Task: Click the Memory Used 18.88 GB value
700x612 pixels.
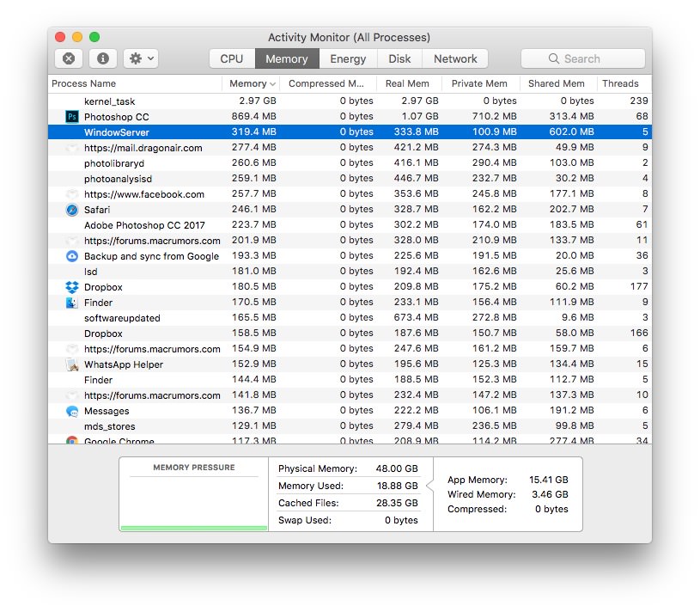Action: point(398,486)
